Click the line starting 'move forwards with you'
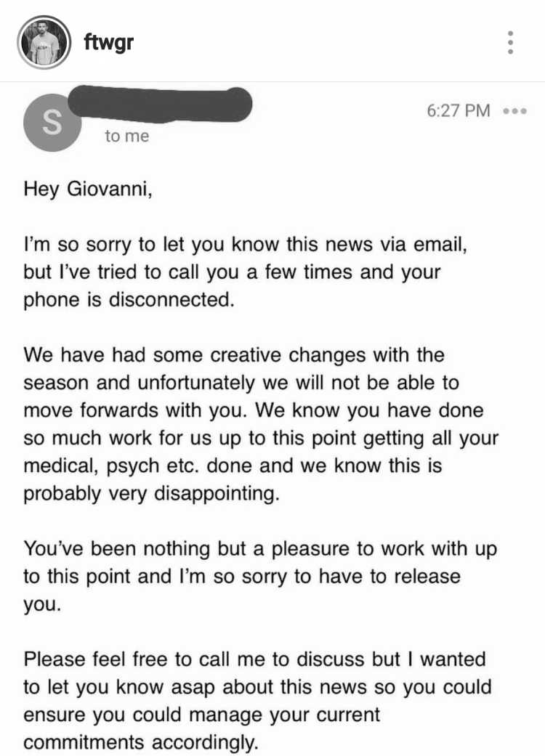Screen dimensions: 545x756 254,410
